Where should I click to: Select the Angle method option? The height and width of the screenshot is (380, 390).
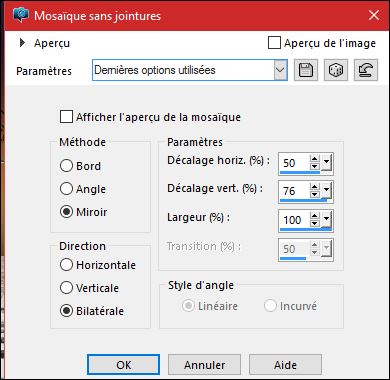coord(66,189)
